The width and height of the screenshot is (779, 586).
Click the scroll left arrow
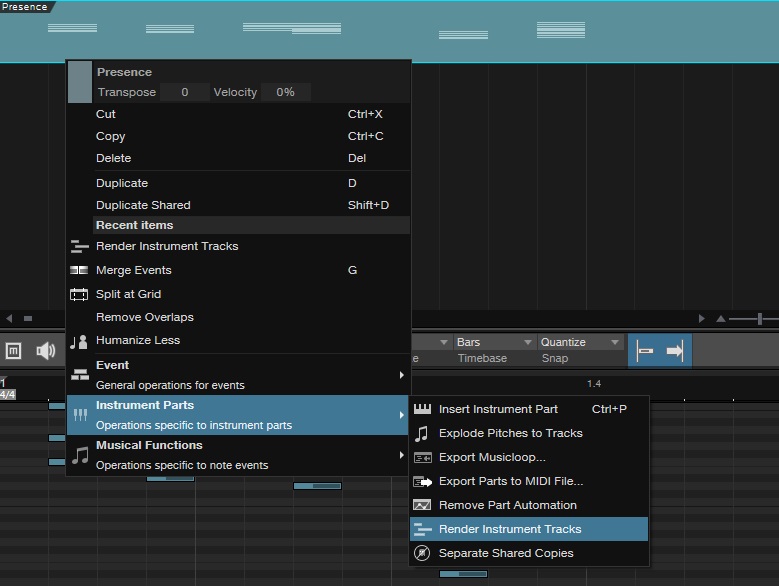click(x=9, y=318)
